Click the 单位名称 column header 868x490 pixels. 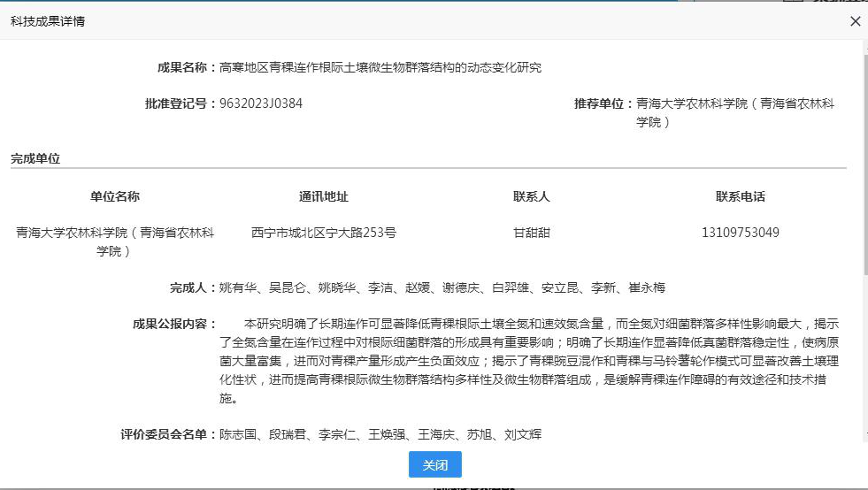(115, 196)
